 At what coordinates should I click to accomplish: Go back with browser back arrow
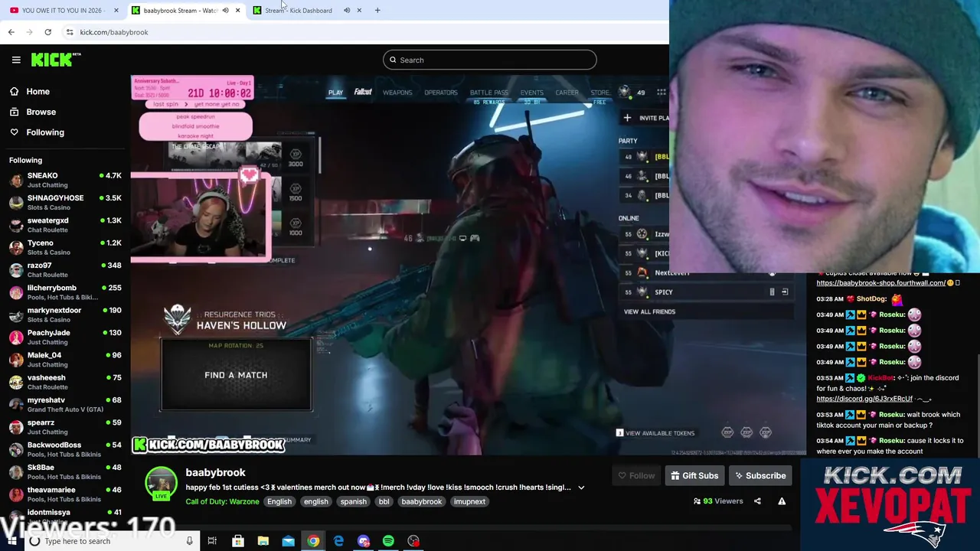click(x=11, y=32)
